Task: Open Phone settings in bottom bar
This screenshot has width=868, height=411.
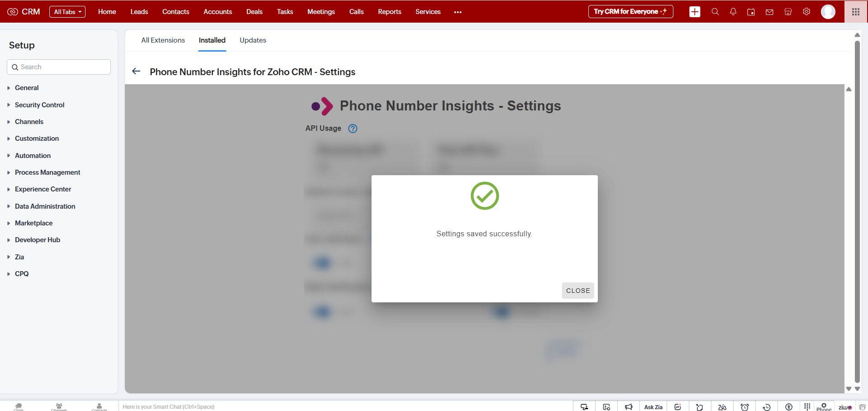Action: point(824,406)
